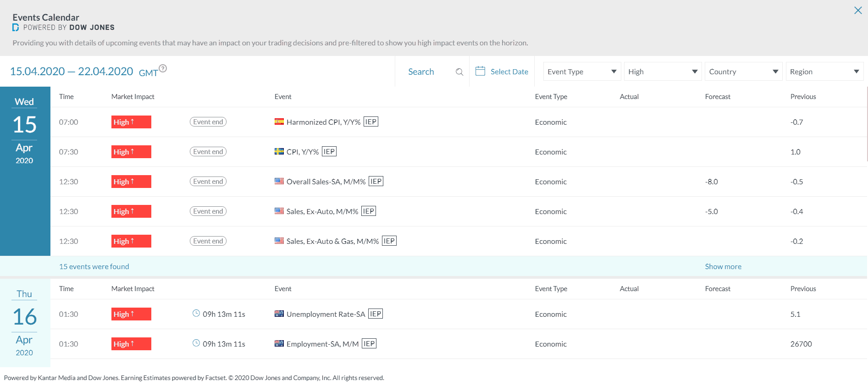Click the Dow Jones logo icon
The height and width of the screenshot is (386, 868).
tap(16, 28)
